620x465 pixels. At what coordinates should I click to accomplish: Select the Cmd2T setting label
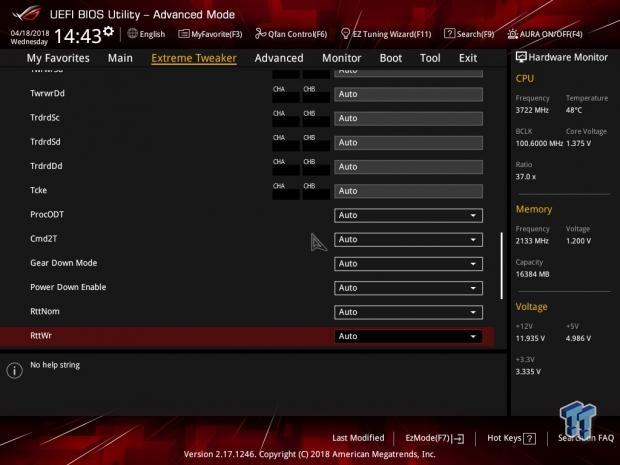tap(43, 239)
